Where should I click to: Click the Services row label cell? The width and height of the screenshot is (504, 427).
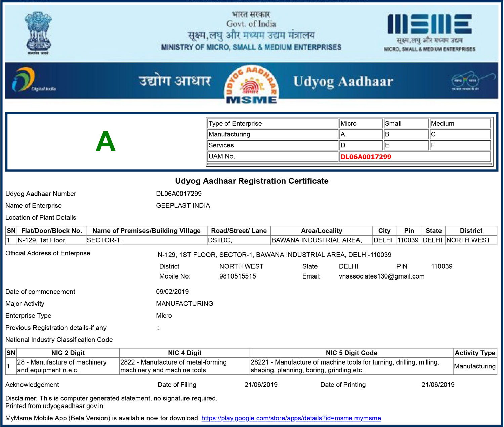tap(272, 145)
